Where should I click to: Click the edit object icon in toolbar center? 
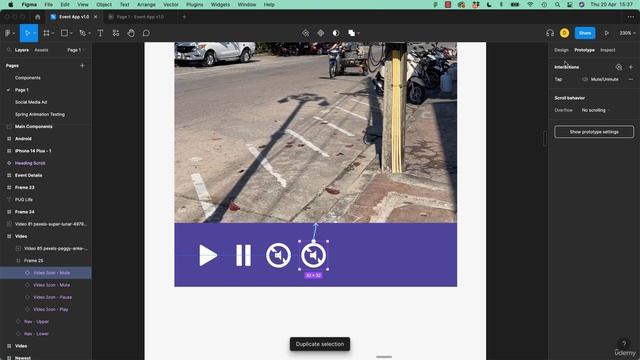(x=306, y=33)
